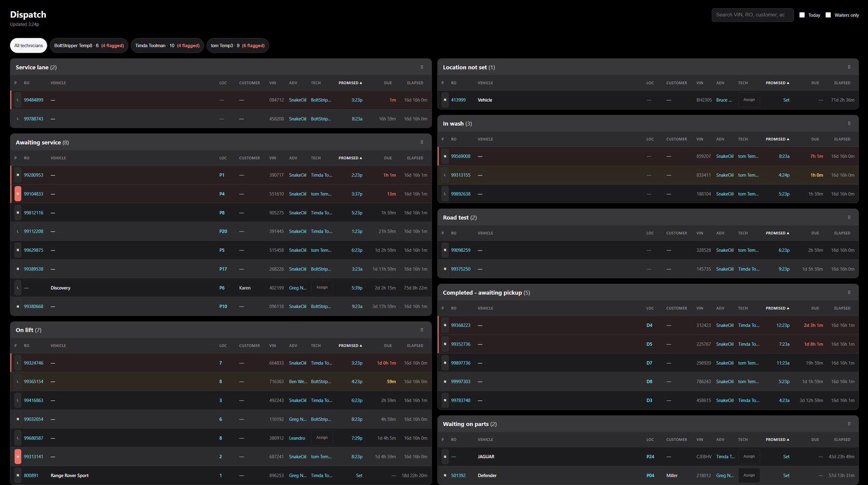This screenshot has width=868, height=485.
Task: Click drag handle on Completed - awaiting pickup panel
Action: tap(849, 292)
